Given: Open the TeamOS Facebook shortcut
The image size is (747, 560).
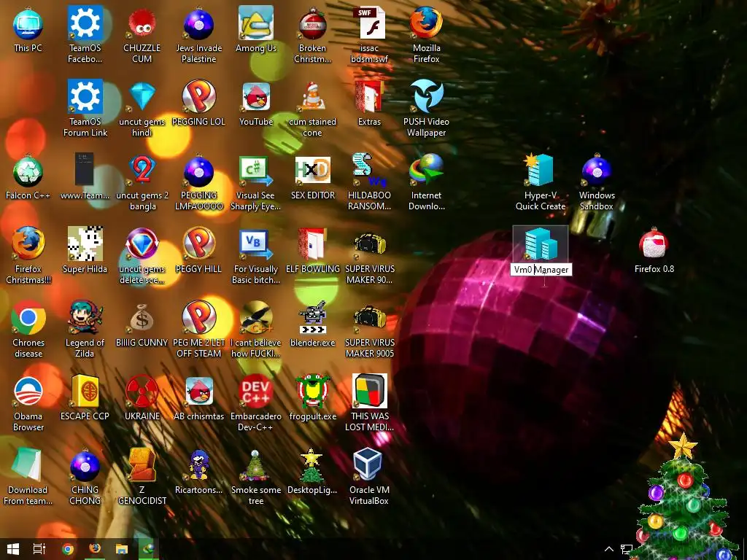Looking at the screenshot, I should [x=85, y=23].
